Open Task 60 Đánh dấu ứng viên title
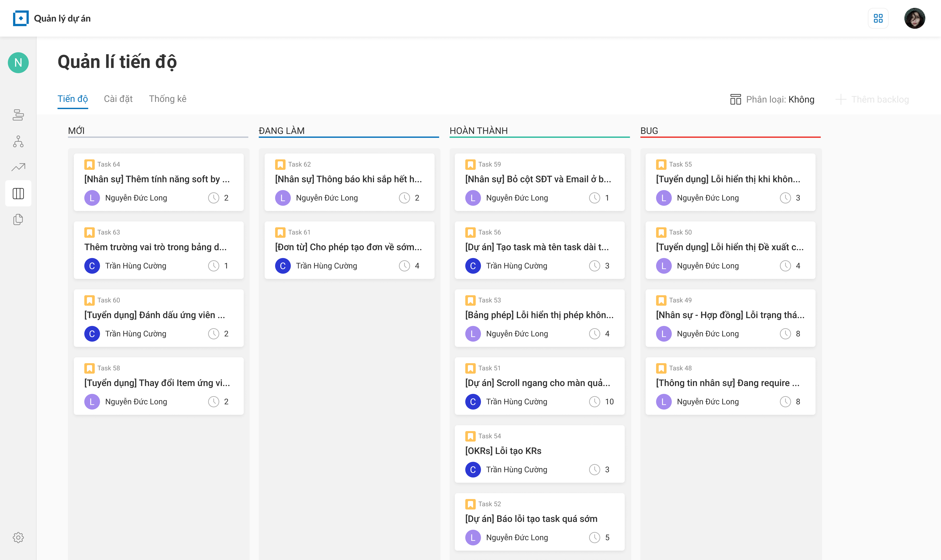Image resolution: width=941 pixels, height=560 pixels. 155,315
